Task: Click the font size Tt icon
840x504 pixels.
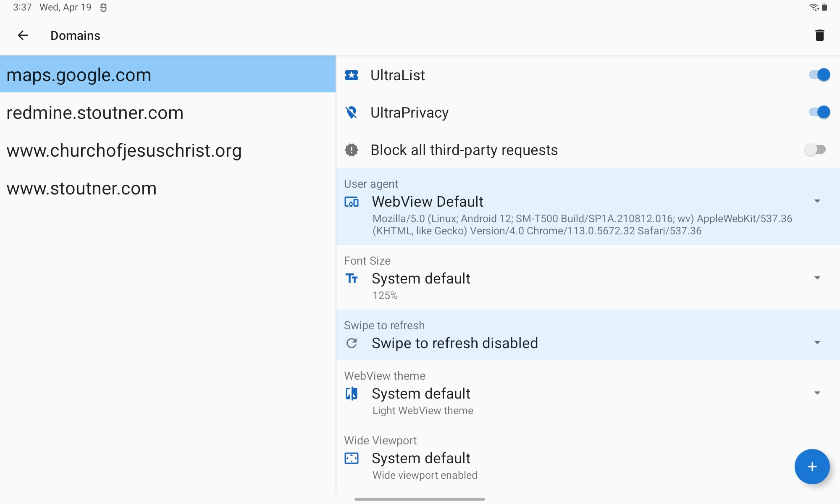Action: click(352, 278)
